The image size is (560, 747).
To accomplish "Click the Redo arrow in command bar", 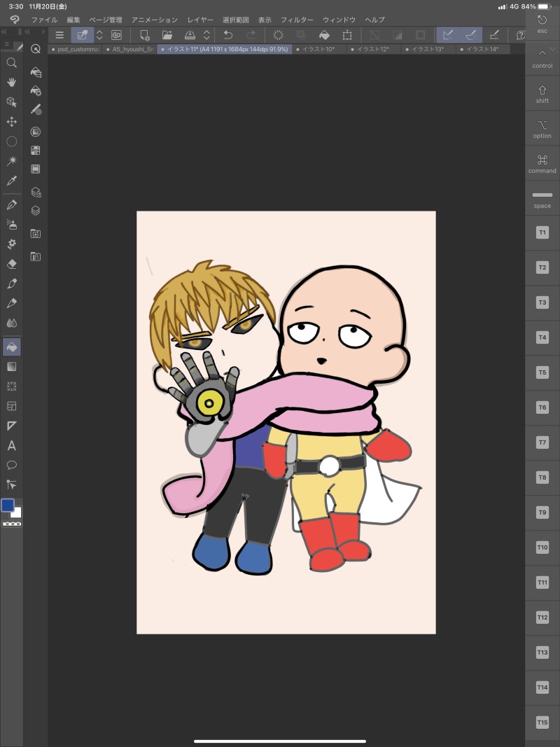I will pyautogui.click(x=251, y=35).
